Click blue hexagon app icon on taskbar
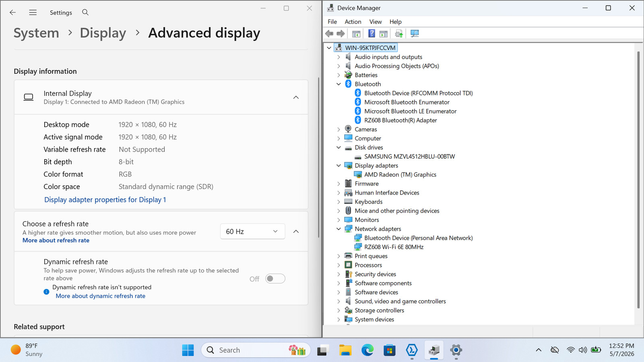This screenshot has width=644, height=362. pyautogui.click(x=412, y=350)
